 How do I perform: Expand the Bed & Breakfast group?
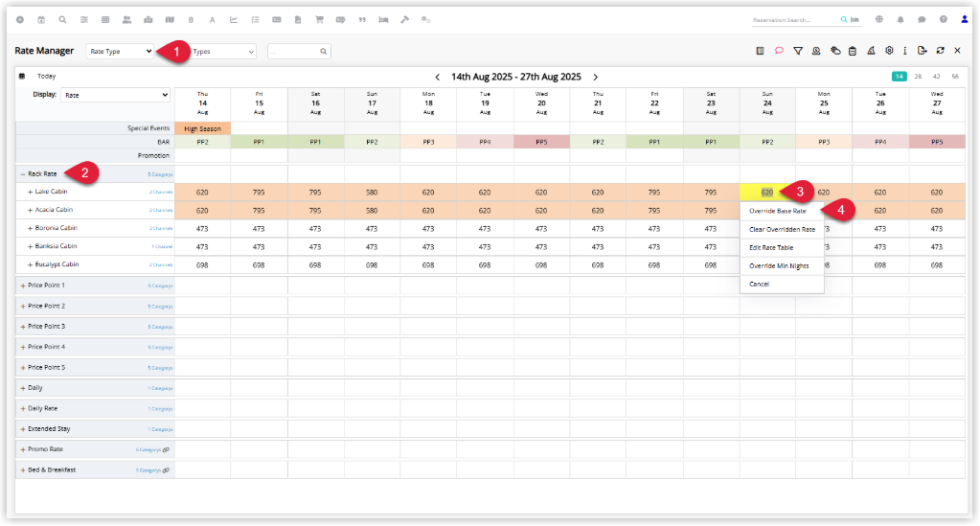coord(23,470)
